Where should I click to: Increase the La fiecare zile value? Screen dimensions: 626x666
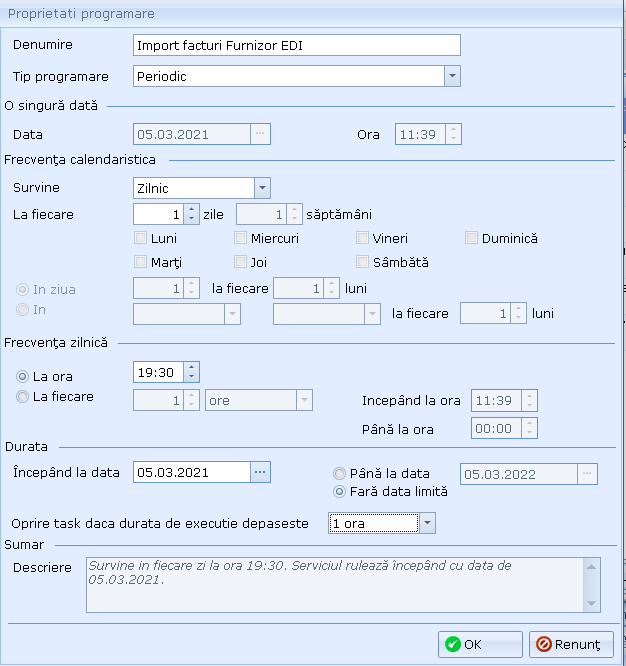(192, 209)
